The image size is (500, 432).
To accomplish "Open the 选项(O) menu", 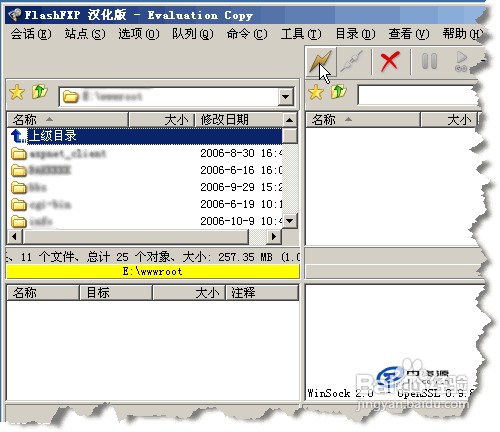I will coord(139,34).
